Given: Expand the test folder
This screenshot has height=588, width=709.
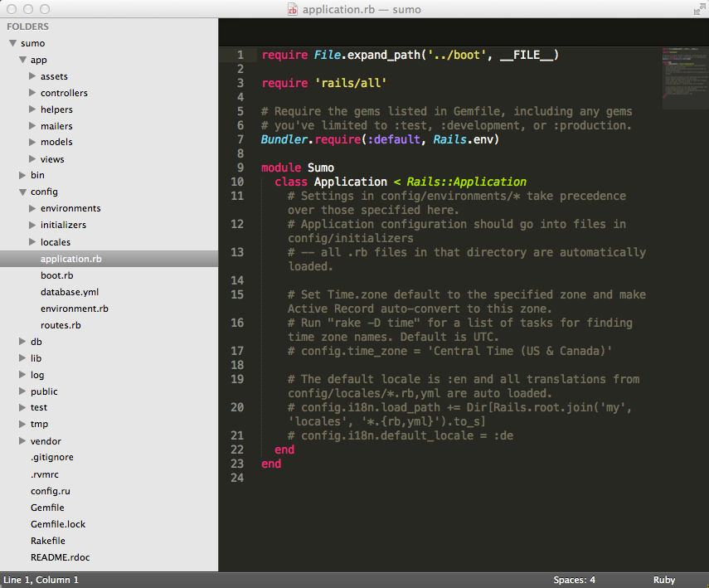Looking at the screenshot, I should click(22, 407).
